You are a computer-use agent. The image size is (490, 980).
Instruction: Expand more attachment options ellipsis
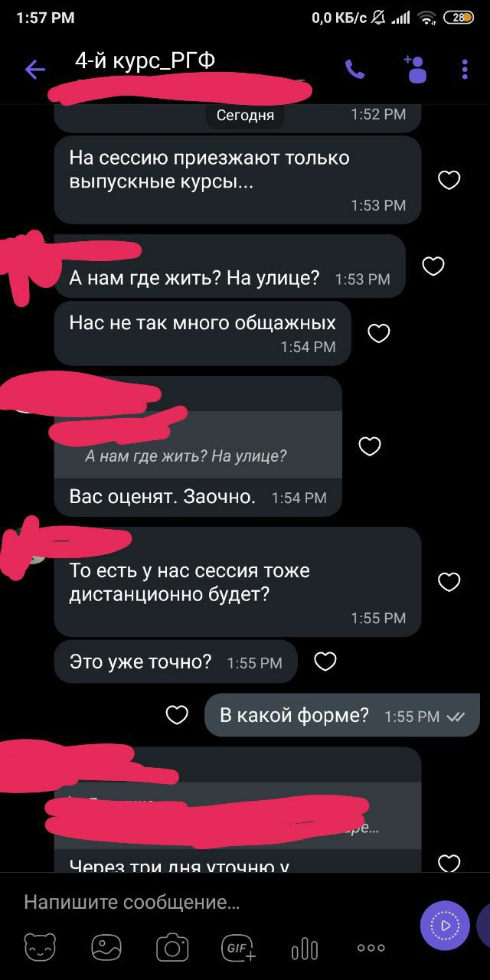(371, 948)
